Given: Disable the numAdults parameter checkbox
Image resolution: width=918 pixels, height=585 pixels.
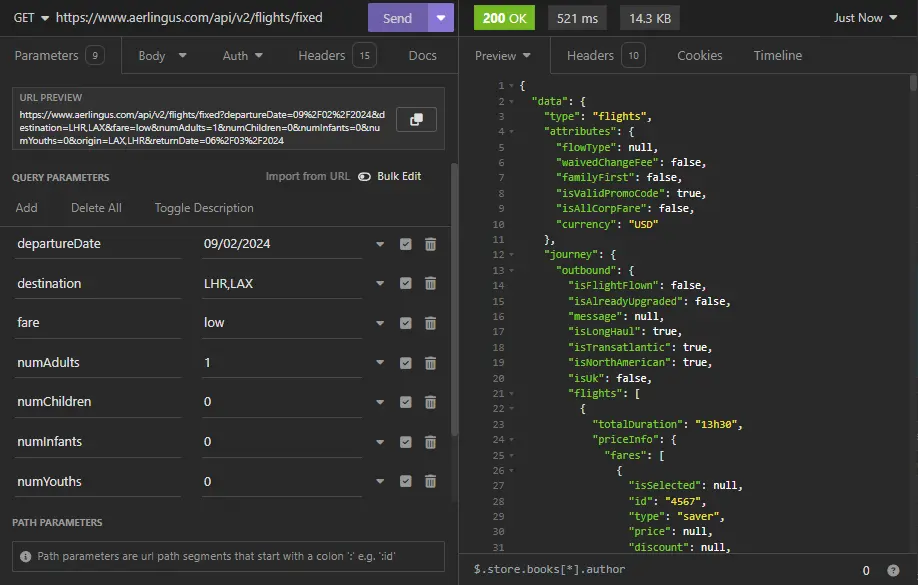Looking at the screenshot, I should (405, 363).
